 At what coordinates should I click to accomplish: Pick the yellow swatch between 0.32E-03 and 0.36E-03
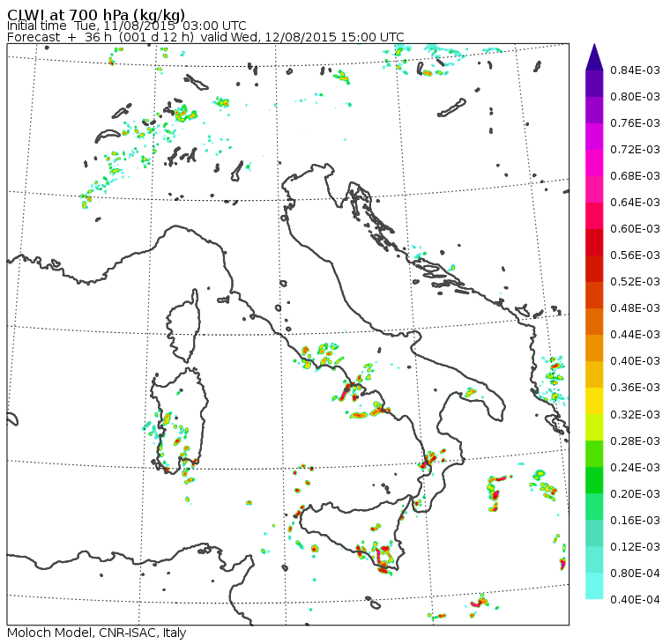[x=594, y=401]
